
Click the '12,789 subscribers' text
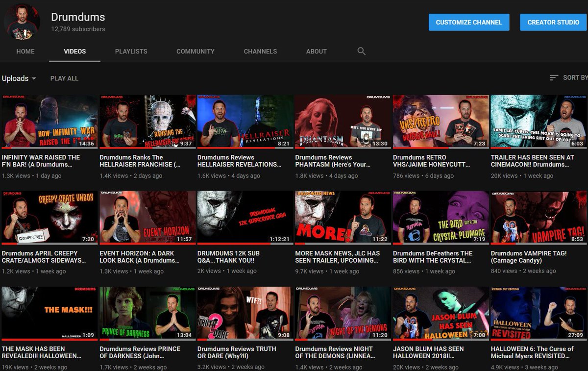click(78, 29)
